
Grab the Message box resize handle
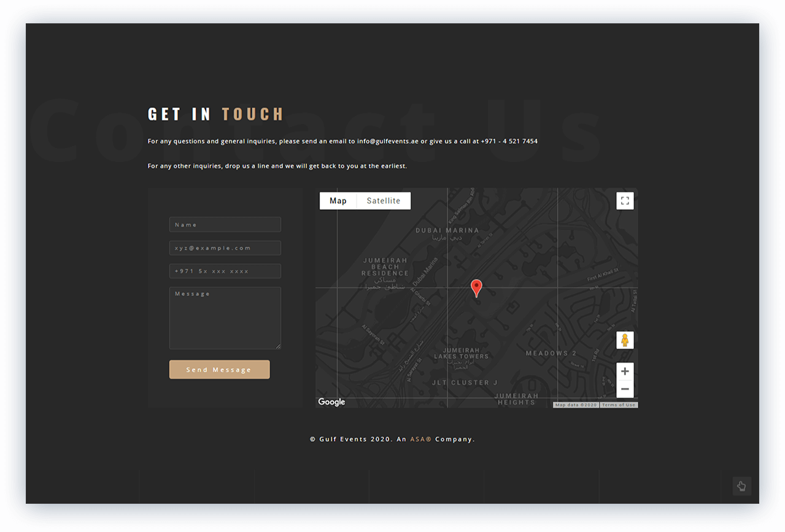(x=278, y=346)
